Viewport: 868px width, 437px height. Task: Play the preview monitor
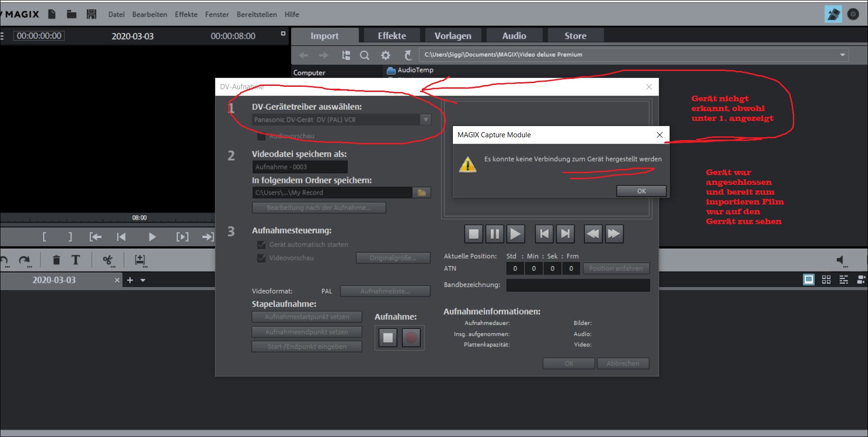(x=152, y=237)
